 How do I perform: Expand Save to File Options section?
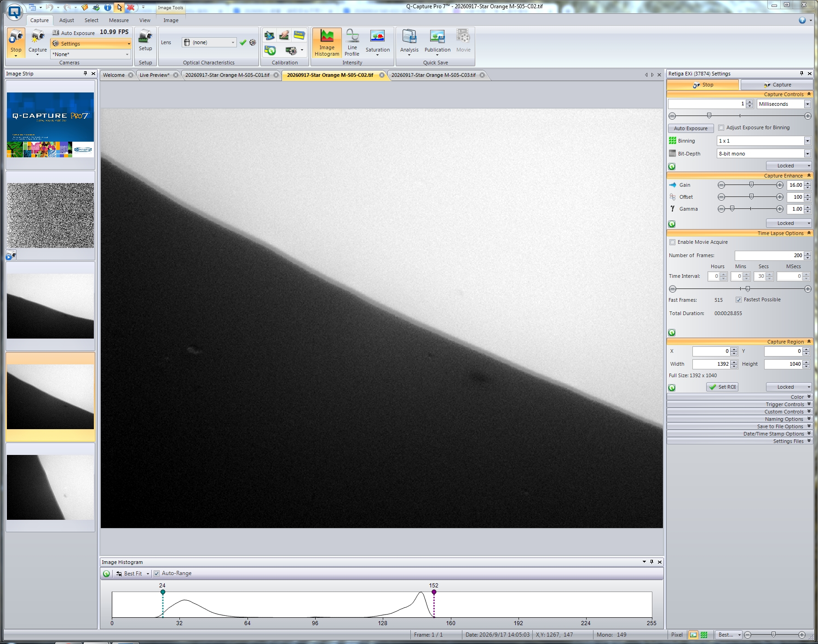739,426
